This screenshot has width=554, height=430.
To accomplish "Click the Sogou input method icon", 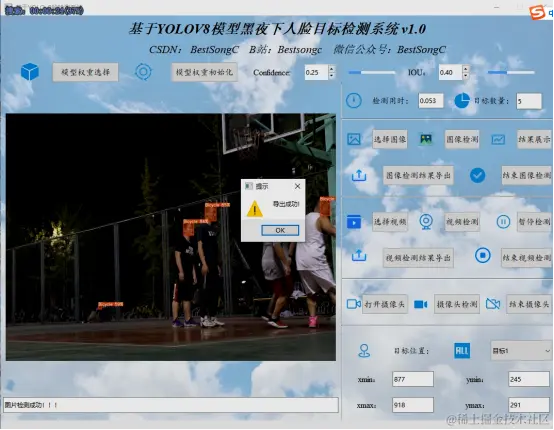I will point(537,12).
